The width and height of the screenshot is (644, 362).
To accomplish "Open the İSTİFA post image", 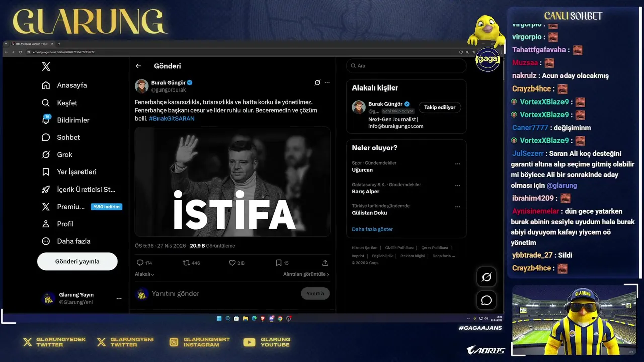I will 232,182.
